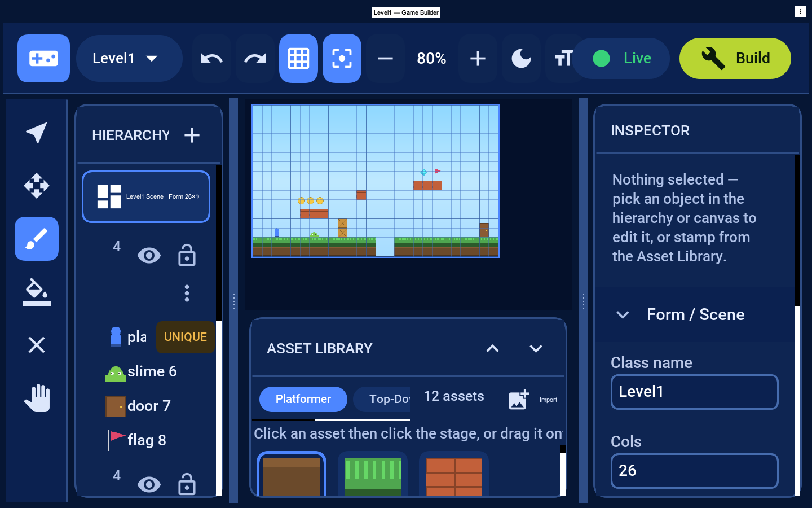
Task: Click the blue player sprite on canvas
Action: (x=276, y=233)
